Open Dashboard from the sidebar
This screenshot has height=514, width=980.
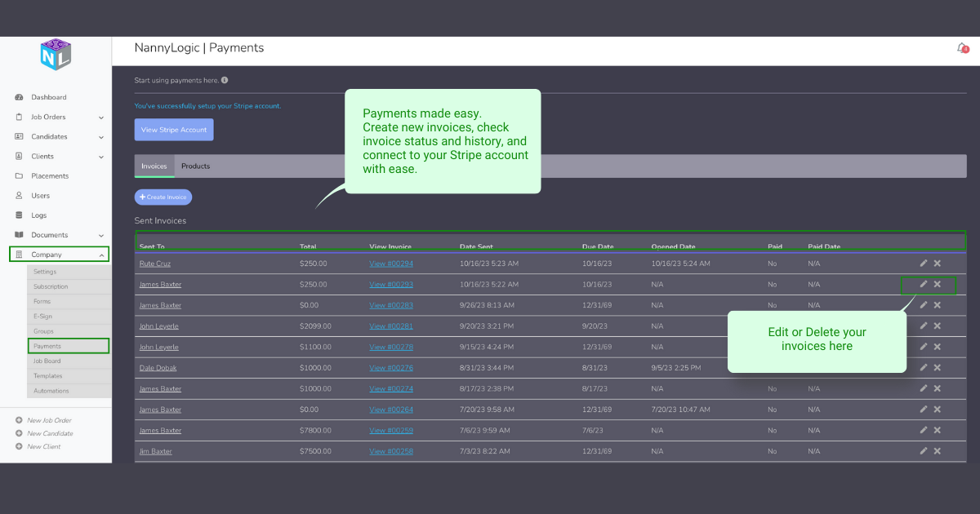tap(48, 97)
